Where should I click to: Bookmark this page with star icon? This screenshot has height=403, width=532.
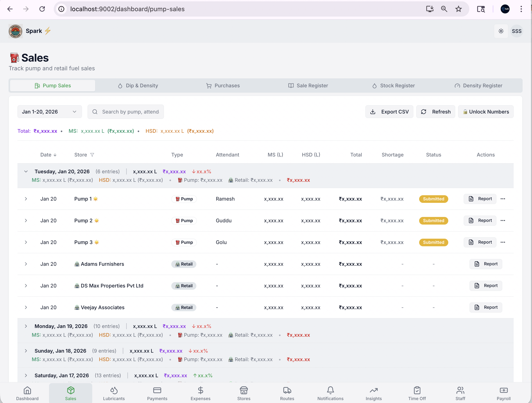tap(458, 9)
